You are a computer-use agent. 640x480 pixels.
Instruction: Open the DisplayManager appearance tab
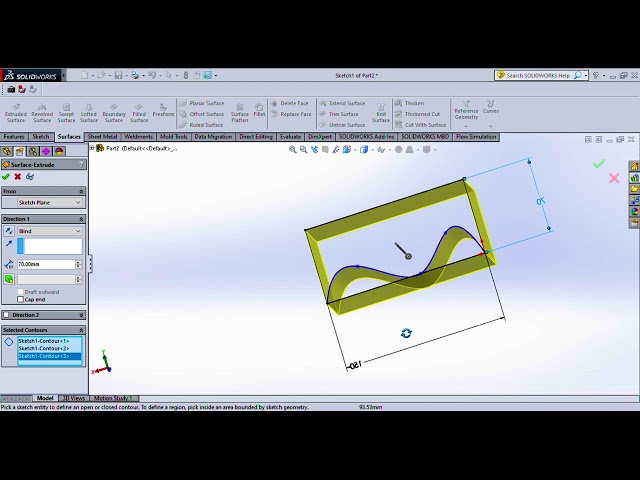tap(59, 151)
